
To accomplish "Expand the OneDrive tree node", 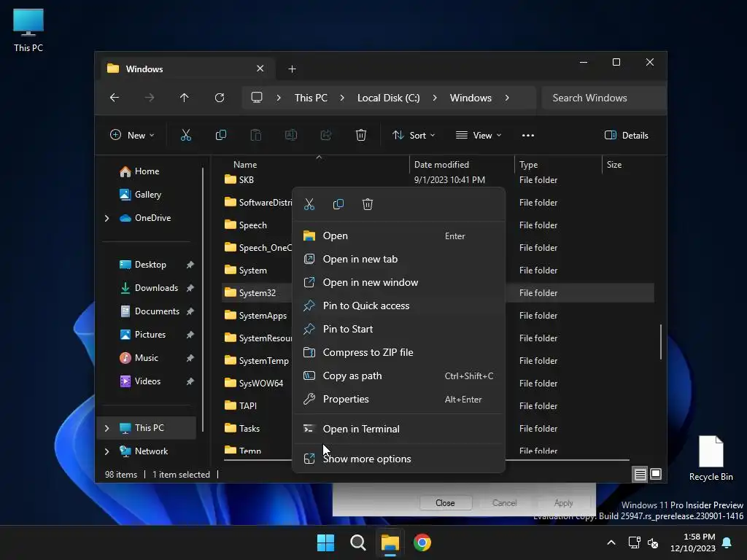I will point(107,218).
